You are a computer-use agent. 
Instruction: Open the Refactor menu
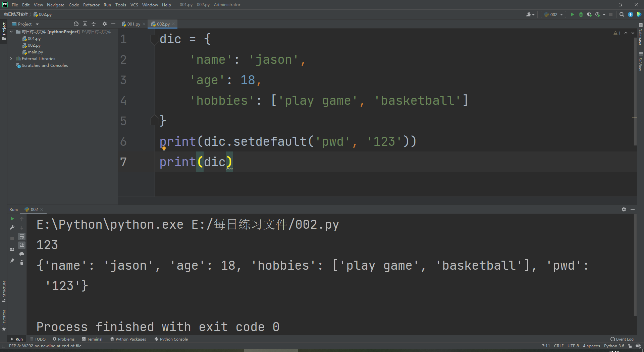click(91, 5)
